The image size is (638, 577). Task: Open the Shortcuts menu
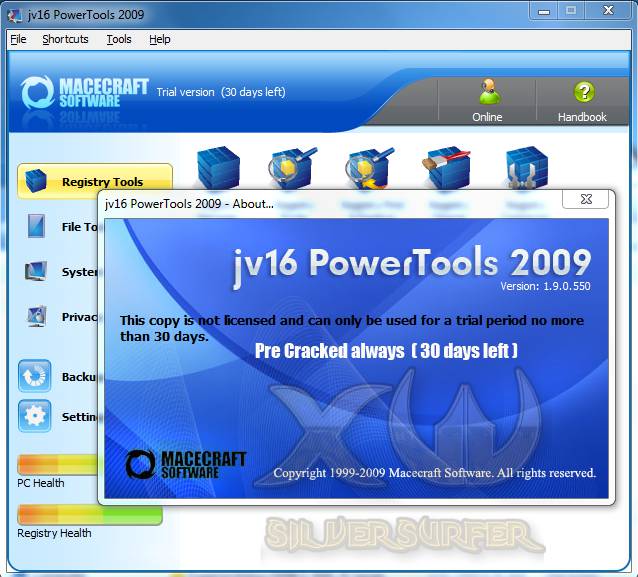click(65, 39)
